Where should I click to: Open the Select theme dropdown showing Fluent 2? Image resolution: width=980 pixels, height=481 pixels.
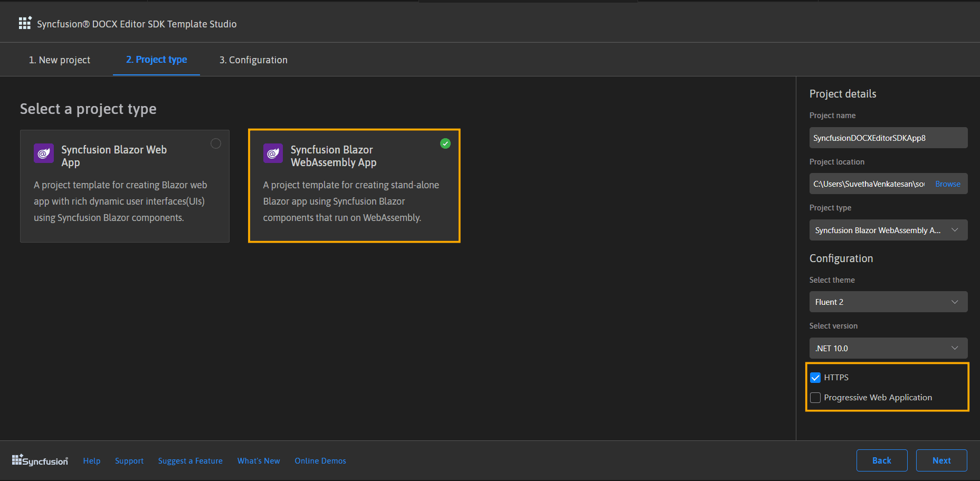[x=888, y=302]
